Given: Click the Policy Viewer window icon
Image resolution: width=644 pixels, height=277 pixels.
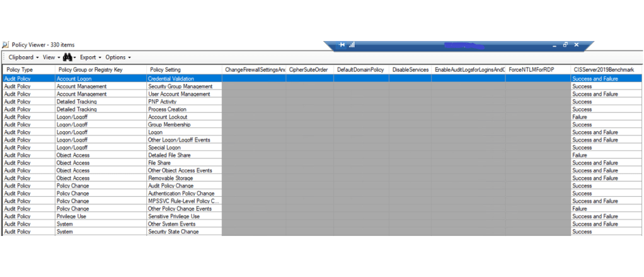Looking at the screenshot, I should (x=6, y=45).
